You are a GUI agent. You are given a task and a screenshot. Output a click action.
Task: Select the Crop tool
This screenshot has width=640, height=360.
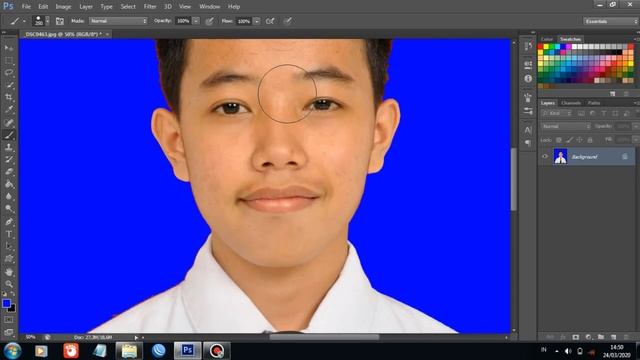point(9,97)
